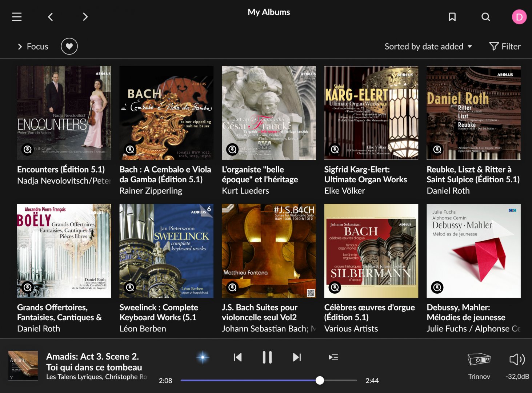532x393 pixels.
Task: Open artist Elke Völker
Action: pyautogui.click(x=345, y=191)
